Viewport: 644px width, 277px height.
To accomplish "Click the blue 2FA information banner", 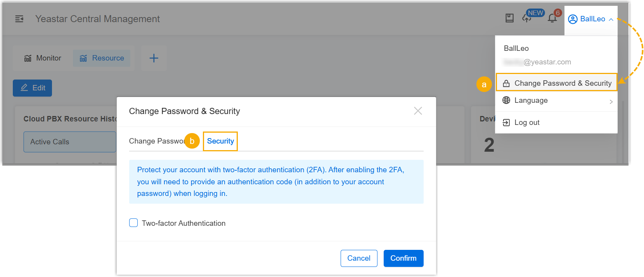I will tap(276, 181).
